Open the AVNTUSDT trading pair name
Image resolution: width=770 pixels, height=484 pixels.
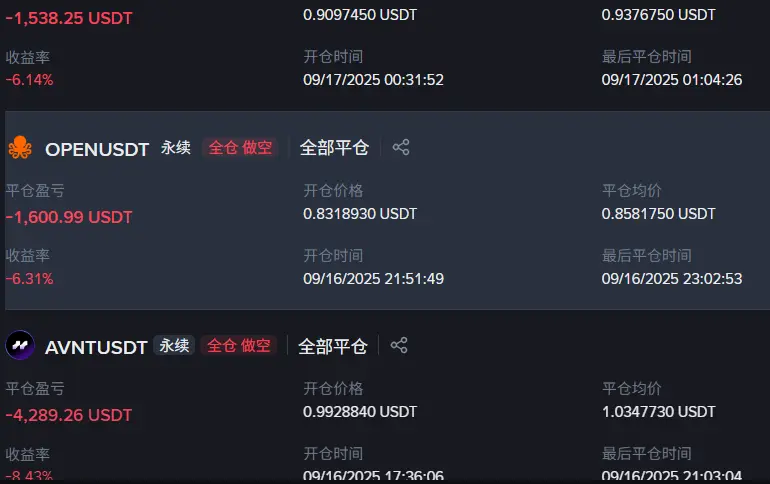pyautogui.click(x=96, y=348)
